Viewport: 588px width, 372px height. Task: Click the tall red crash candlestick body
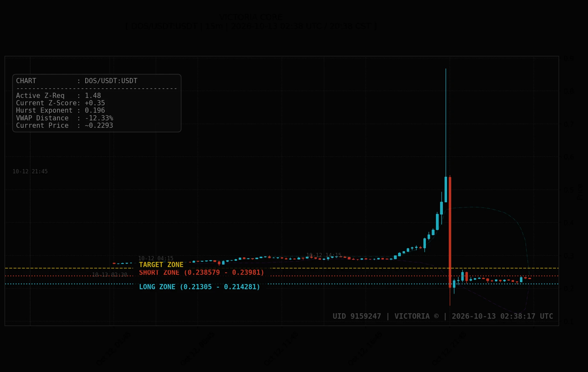tap(450, 232)
